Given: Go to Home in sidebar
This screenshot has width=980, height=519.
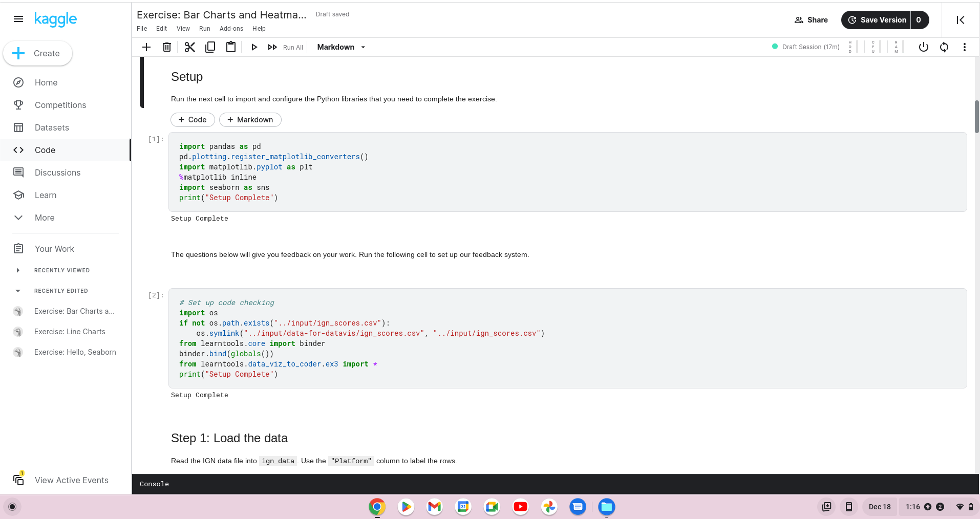Looking at the screenshot, I should tap(66, 82).
